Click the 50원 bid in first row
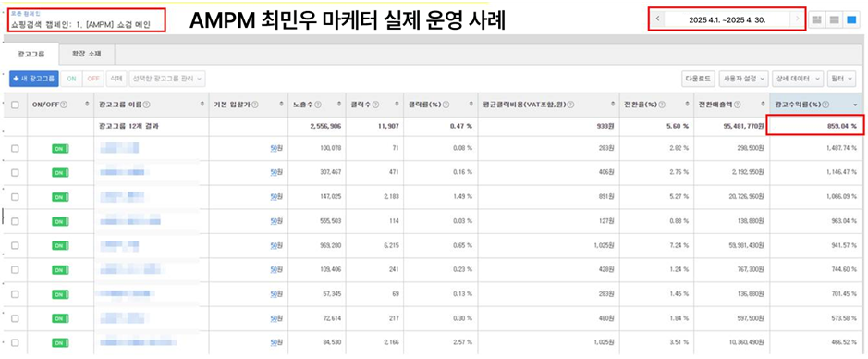868x359 pixels. [x=276, y=148]
